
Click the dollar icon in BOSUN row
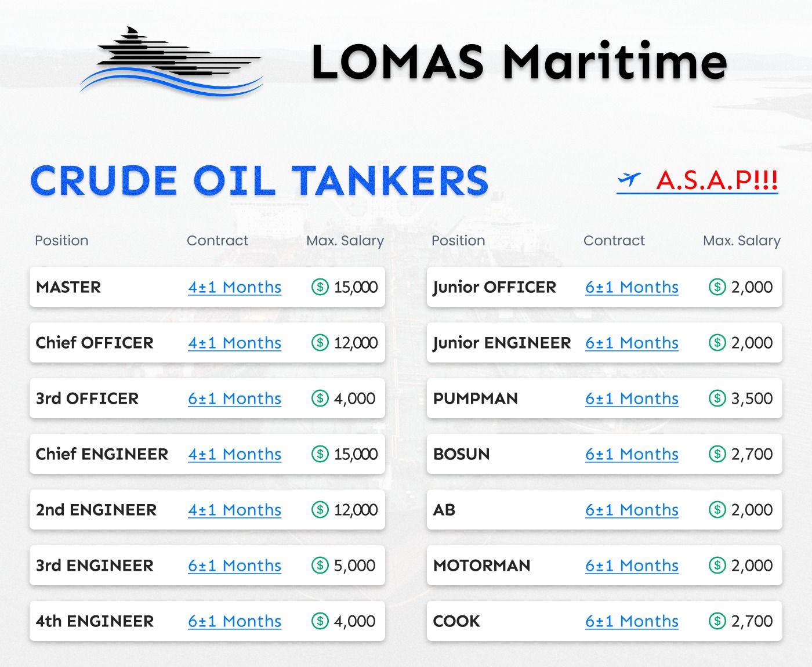pos(717,454)
